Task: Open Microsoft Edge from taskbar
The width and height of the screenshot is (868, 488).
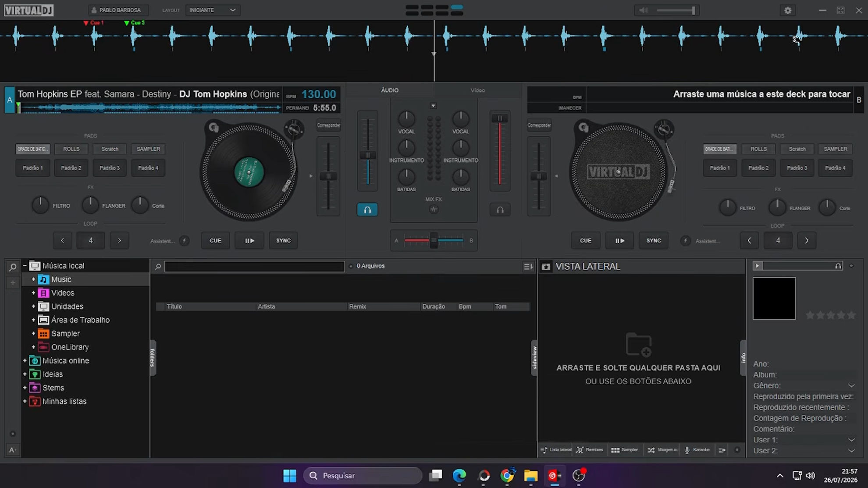Action: pyautogui.click(x=459, y=475)
